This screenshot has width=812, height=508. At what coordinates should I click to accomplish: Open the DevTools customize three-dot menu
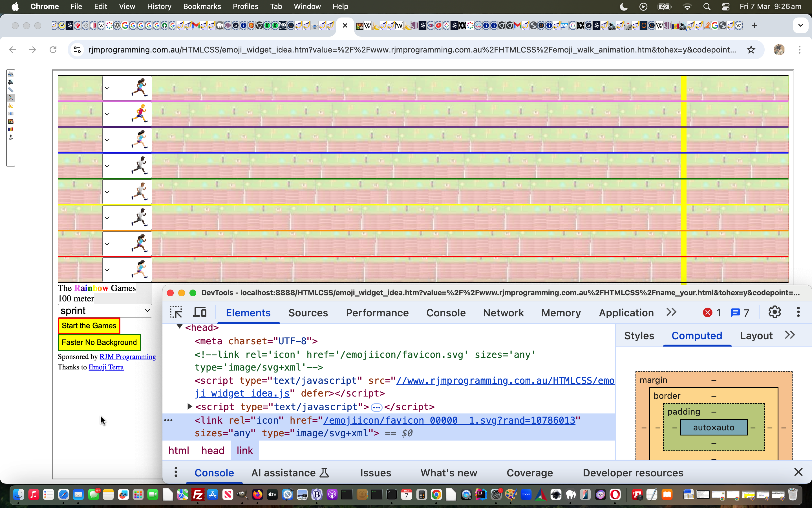(798, 312)
